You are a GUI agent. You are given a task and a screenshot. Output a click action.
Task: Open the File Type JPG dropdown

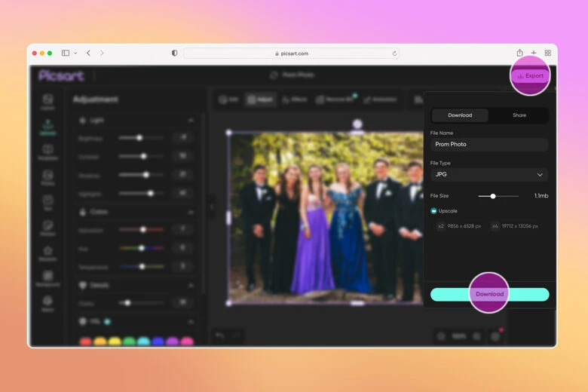(489, 174)
